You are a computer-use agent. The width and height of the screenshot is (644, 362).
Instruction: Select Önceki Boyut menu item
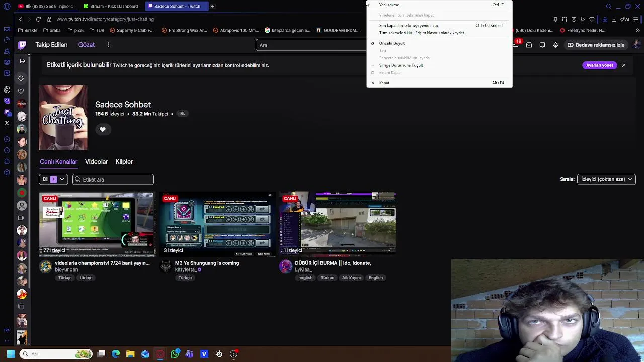coord(439,43)
